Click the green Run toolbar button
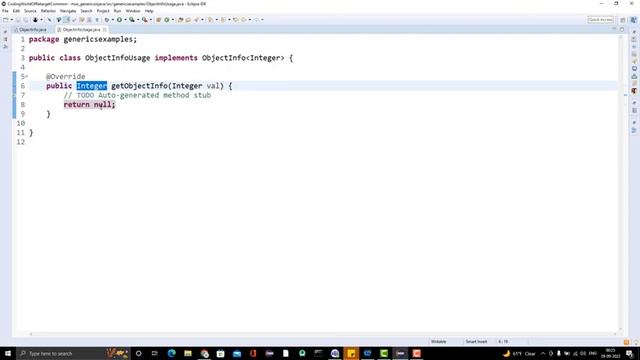 pyautogui.click(x=119, y=20)
